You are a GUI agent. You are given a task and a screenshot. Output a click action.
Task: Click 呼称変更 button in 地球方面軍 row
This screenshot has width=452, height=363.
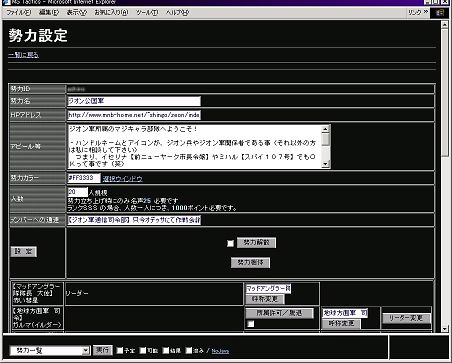(x=341, y=324)
